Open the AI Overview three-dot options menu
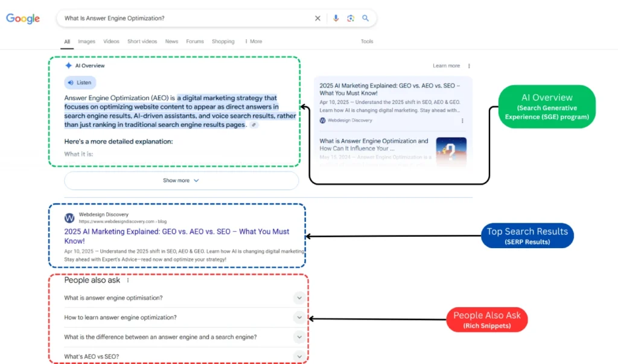618x364 pixels. (469, 66)
